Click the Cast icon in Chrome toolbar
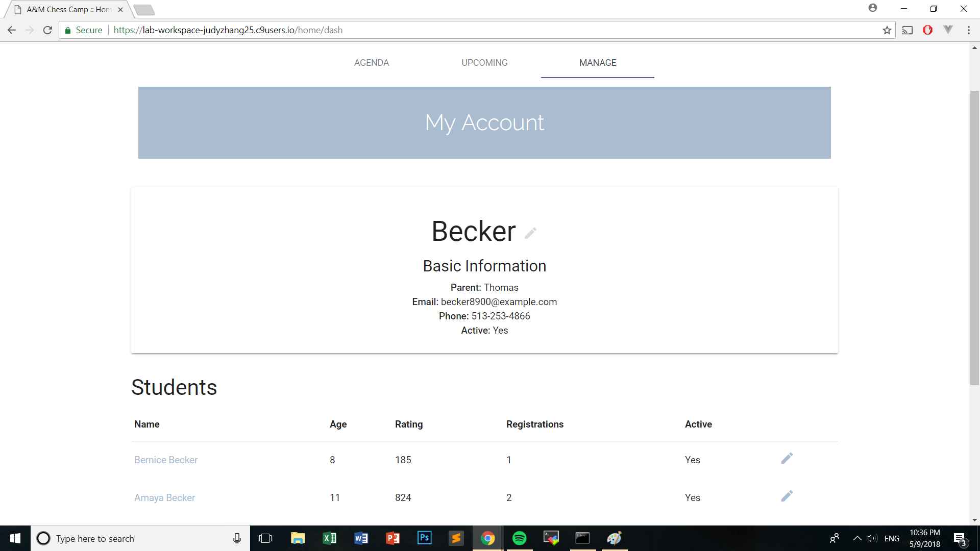Screen dimensions: 980x551 (x=908, y=30)
